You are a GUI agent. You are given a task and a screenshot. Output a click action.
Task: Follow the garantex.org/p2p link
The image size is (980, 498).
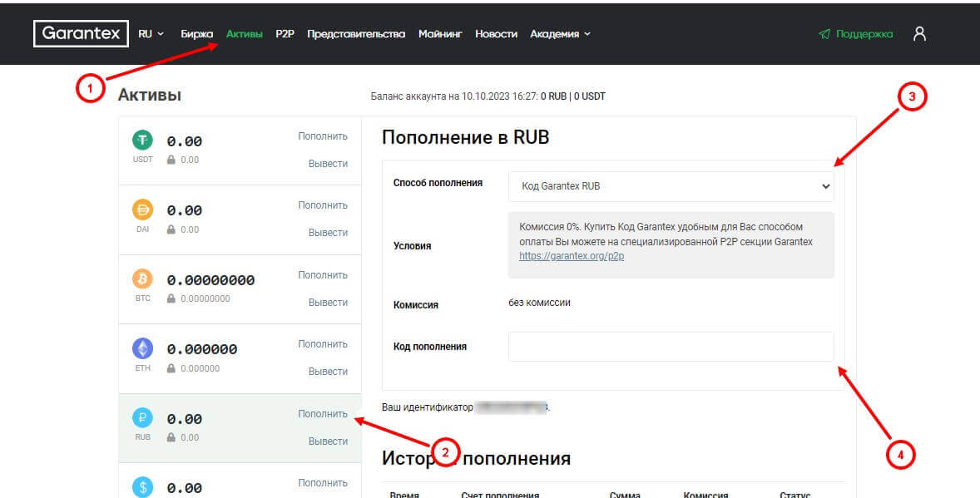(x=572, y=256)
